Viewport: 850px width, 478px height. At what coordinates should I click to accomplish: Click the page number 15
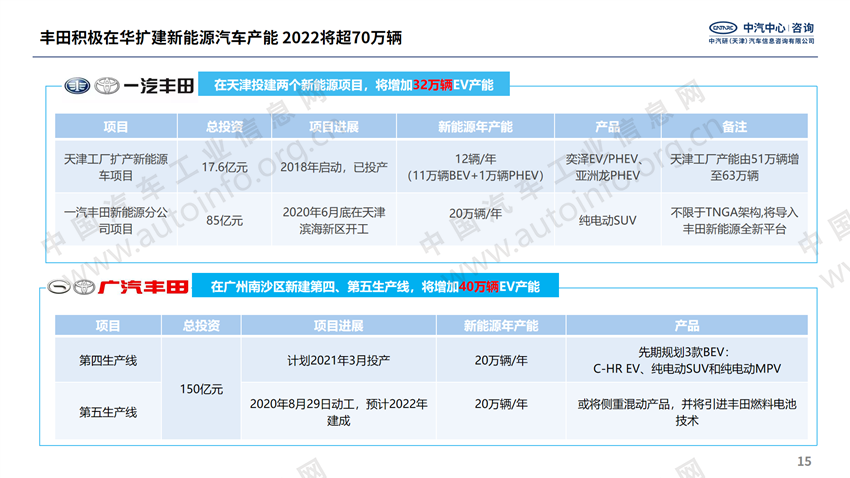[804, 461]
